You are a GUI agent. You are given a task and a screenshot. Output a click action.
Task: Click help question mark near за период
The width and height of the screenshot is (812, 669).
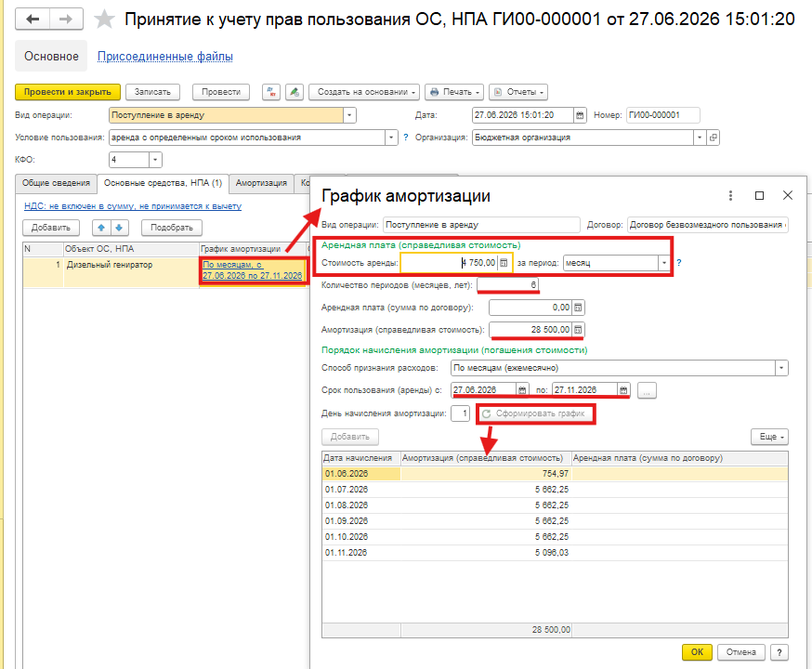click(679, 263)
